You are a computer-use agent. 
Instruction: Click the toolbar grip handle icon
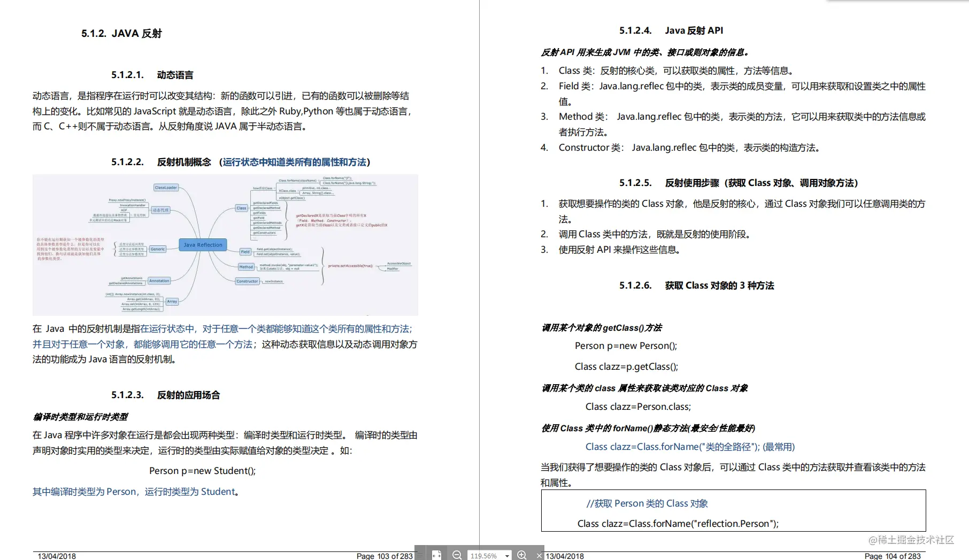(420, 555)
